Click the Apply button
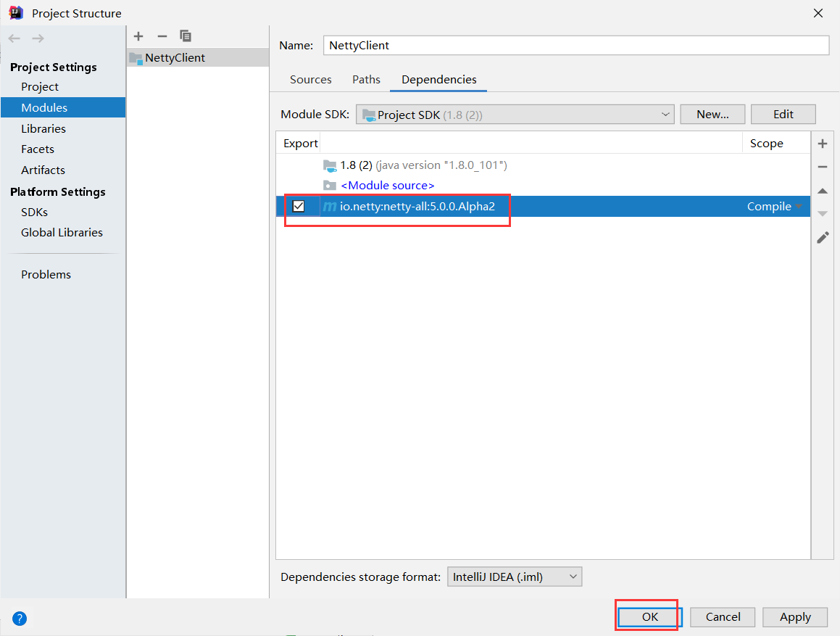 click(x=795, y=616)
